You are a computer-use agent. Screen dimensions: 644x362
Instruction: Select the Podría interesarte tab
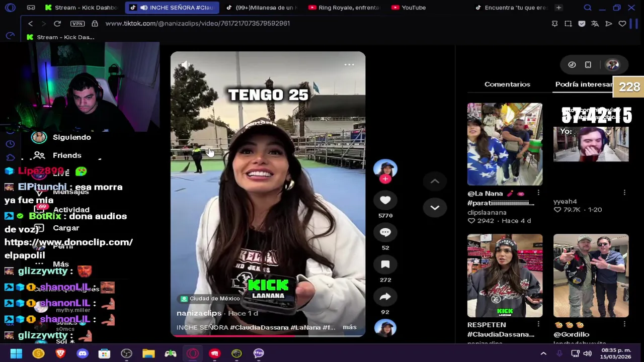[584, 84]
